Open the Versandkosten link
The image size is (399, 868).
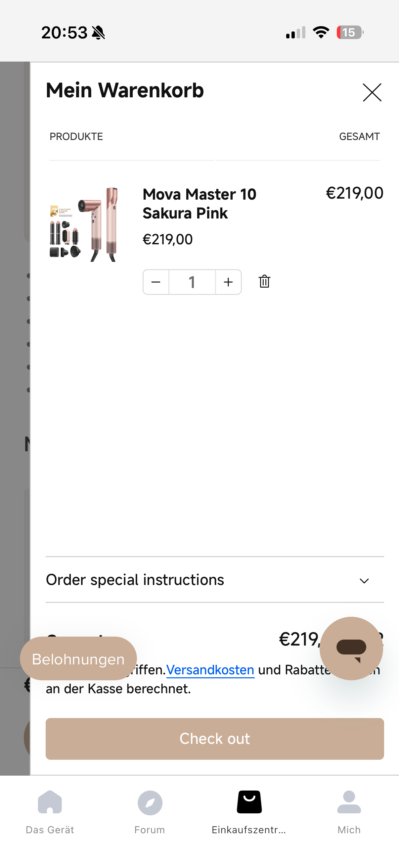(x=210, y=670)
